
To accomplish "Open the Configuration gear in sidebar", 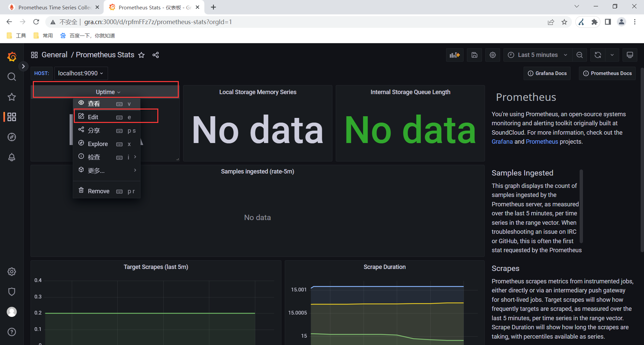I will pos(12,272).
